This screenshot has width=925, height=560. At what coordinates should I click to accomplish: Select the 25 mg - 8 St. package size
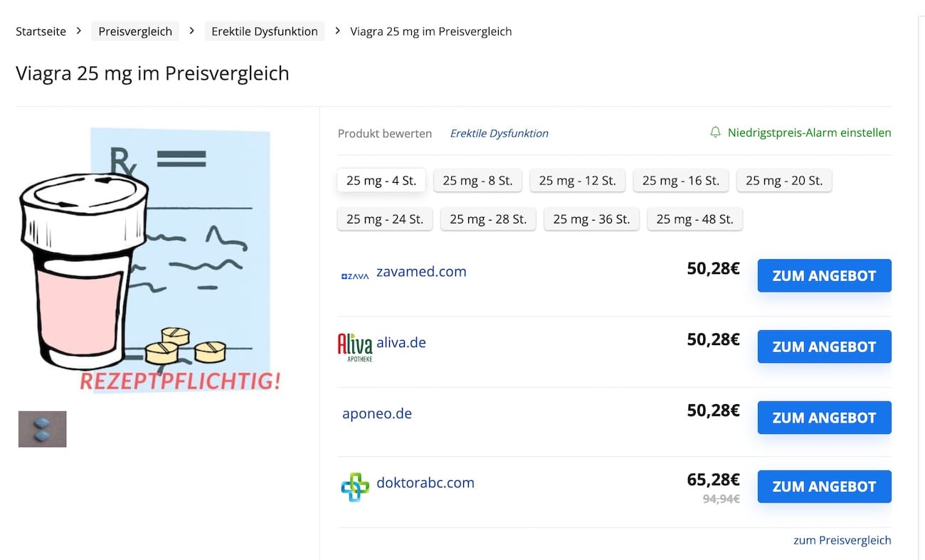(x=477, y=181)
